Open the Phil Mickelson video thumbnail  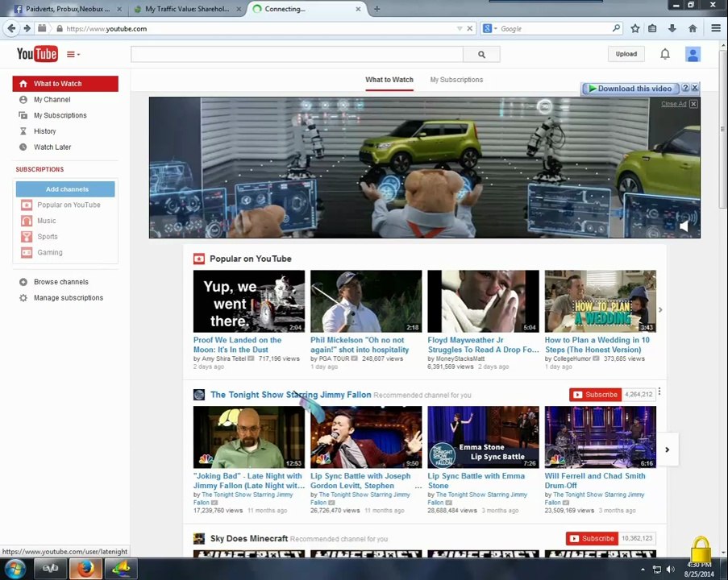(366, 301)
